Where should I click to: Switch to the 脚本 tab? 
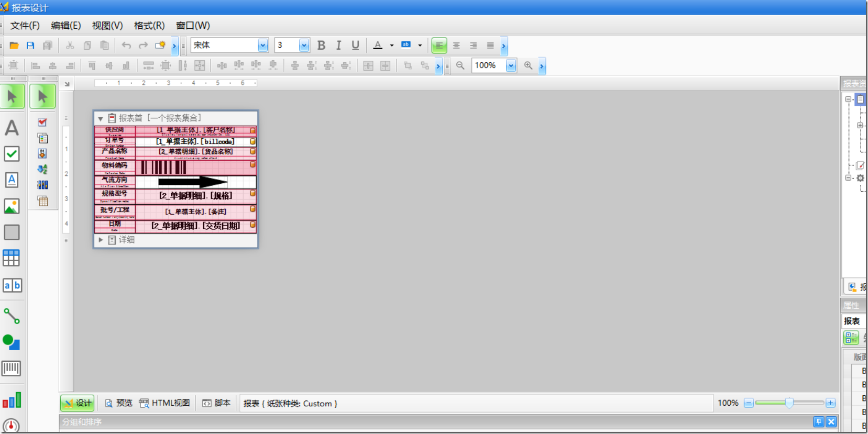(216, 403)
